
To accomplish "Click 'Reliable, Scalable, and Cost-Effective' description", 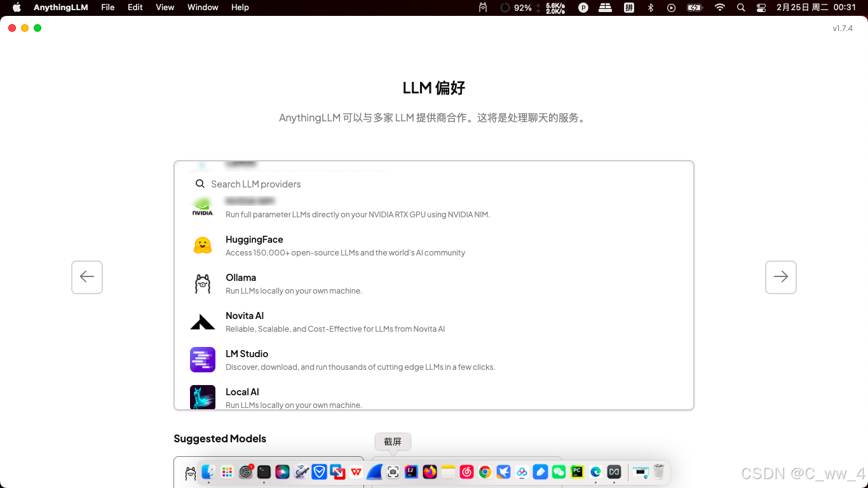I will click(x=336, y=329).
